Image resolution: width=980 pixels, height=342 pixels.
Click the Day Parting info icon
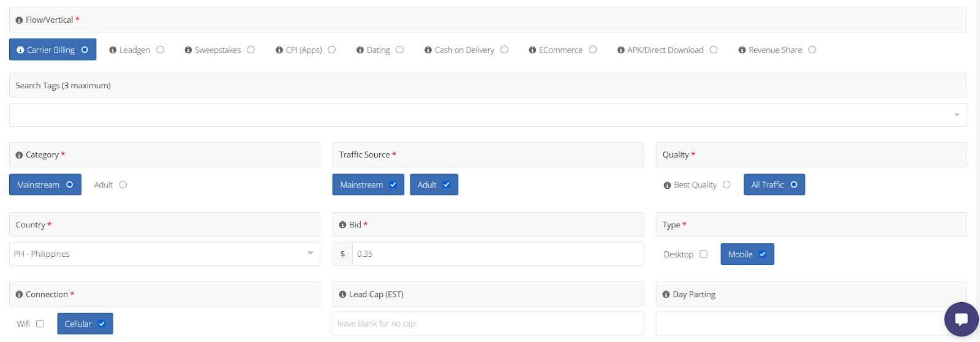click(666, 295)
